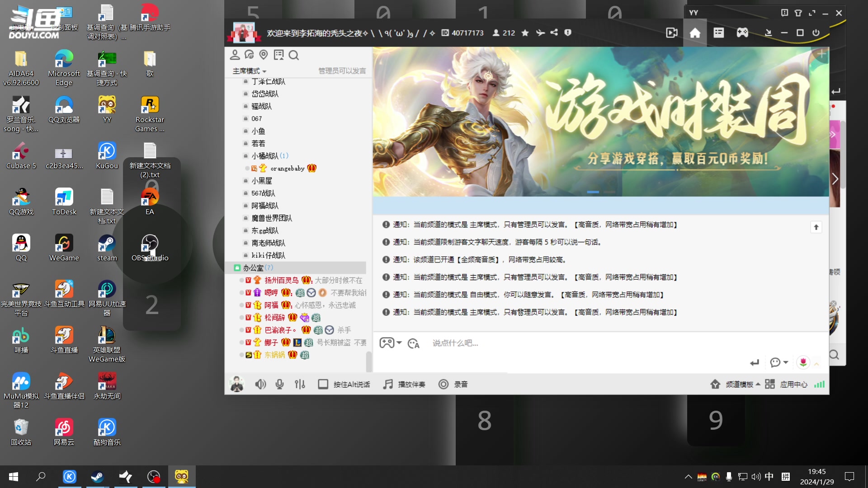Switch to the home tab in YY title bar
This screenshot has width=868, height=488.
(x=695, y=32)
